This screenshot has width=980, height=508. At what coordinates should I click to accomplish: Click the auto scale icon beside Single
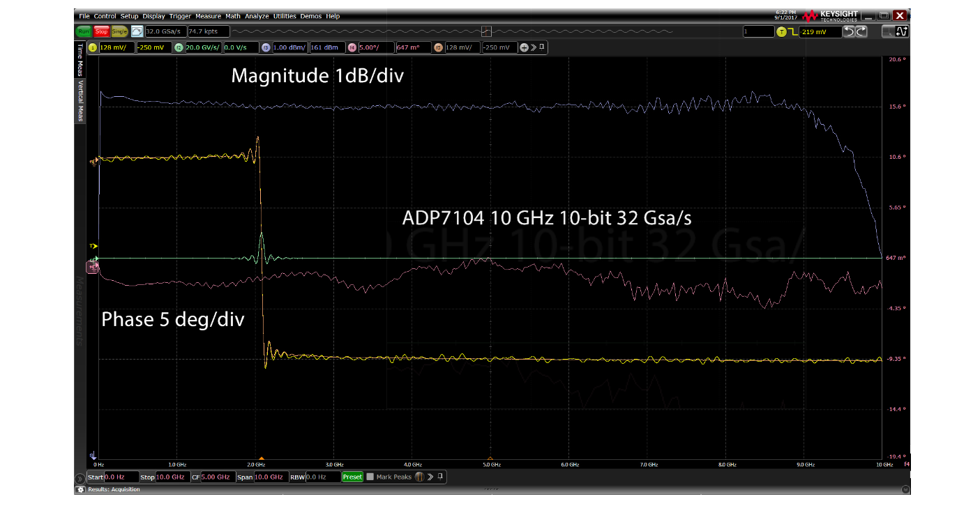point(137,31)
